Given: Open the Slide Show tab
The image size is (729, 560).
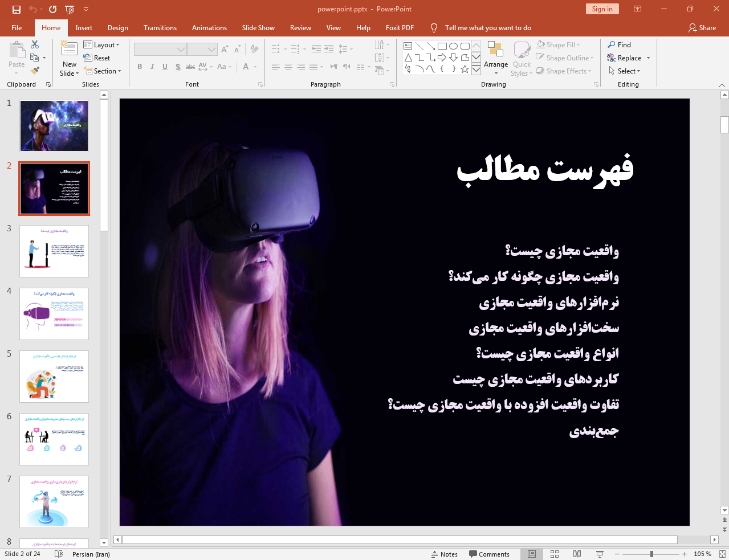Looking at the screenshot, I should point(258,28).
